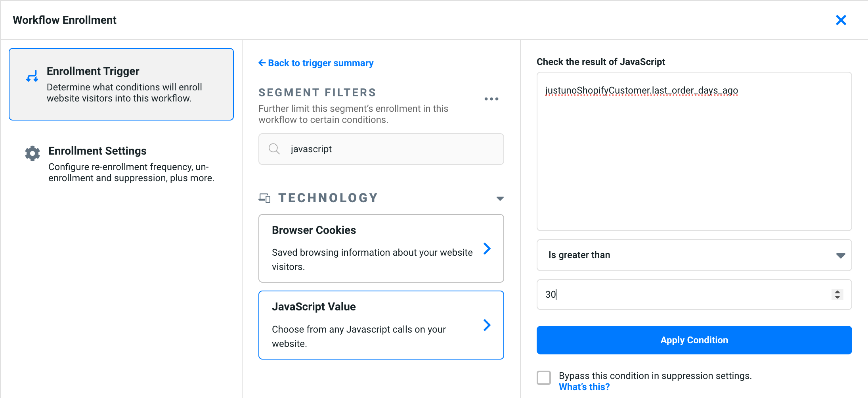Click the Technology devices icon
This screenshot has height=398, width=868.
click(x=264, y=198)
